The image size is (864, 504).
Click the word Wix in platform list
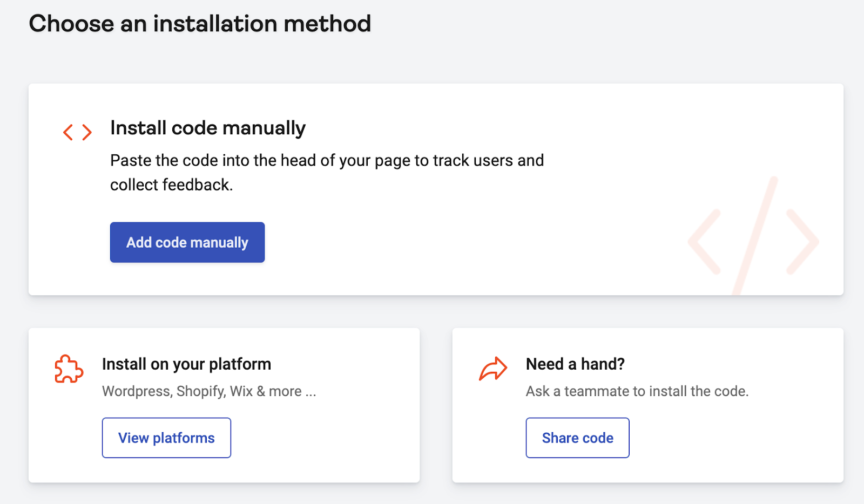[x=241, y=391]
